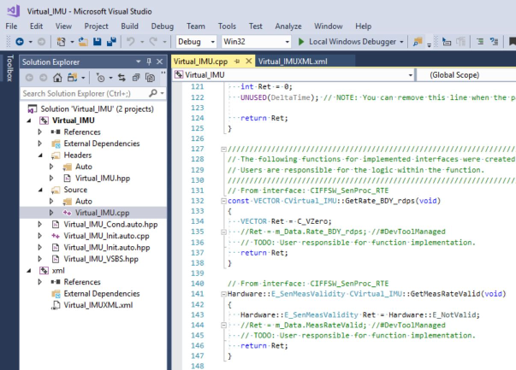516x370 pixels.
Task: Open debugger target dropdown arrow
Action: [402, 42]
